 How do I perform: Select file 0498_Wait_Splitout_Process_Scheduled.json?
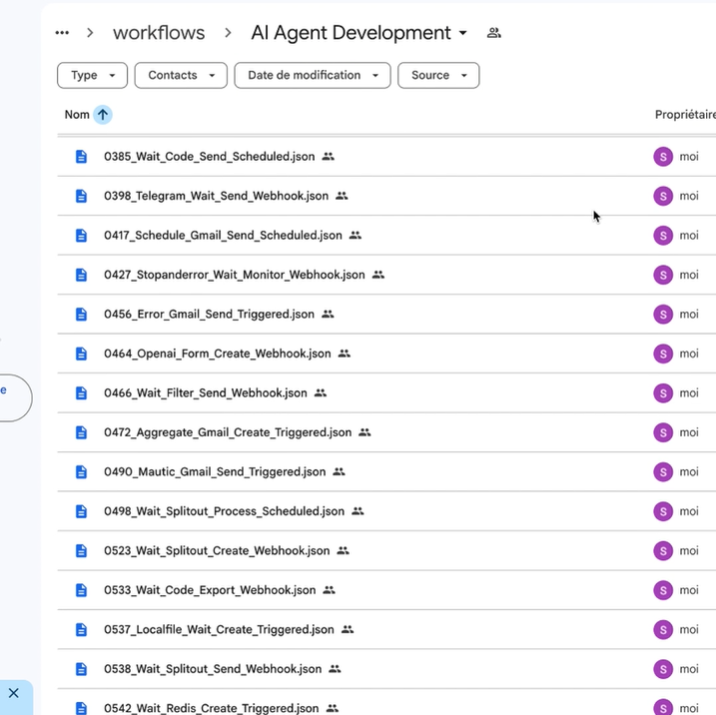coord(224,511)
